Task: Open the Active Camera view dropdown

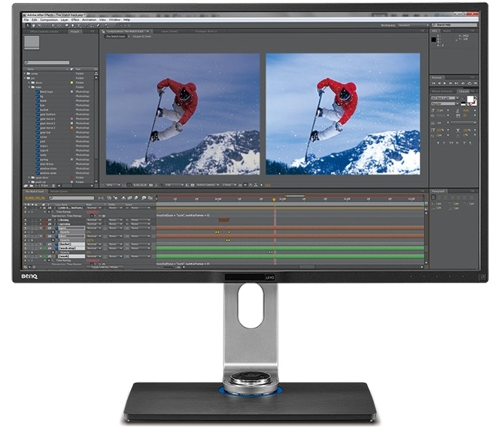Action: coord(208,185)
